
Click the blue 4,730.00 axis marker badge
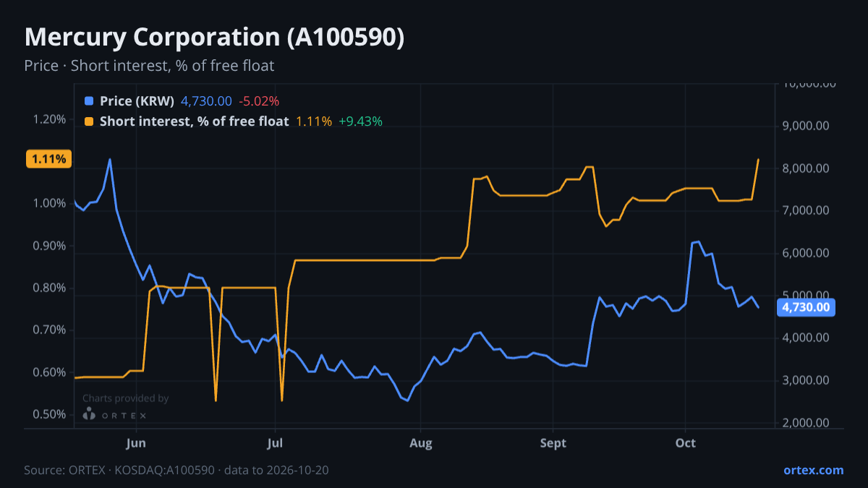[x=807, y=308]
